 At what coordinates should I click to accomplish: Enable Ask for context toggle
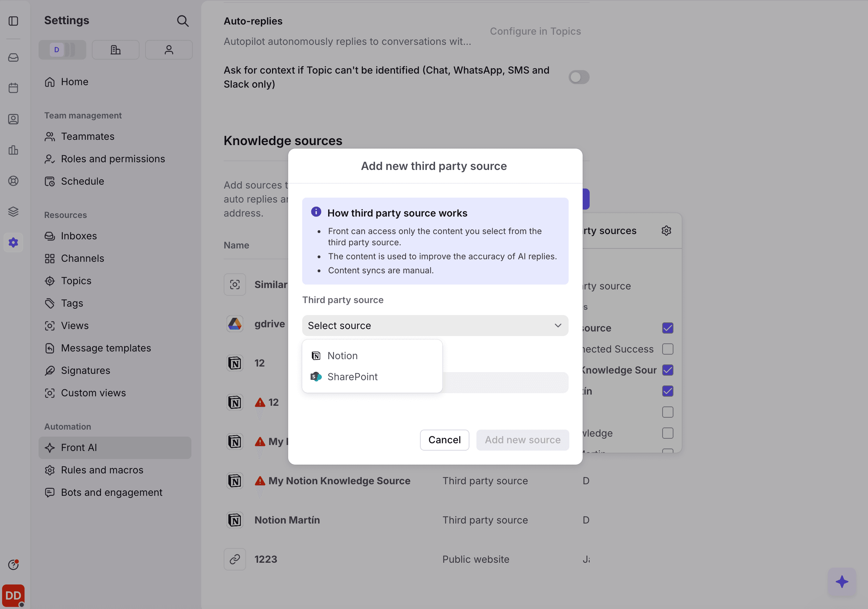coord(579,77)
